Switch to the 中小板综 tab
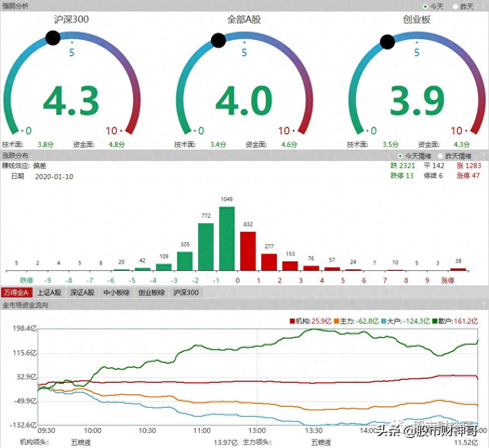Image resolution: width=489 pixels, height=448 pixels. tap(116, 292)
